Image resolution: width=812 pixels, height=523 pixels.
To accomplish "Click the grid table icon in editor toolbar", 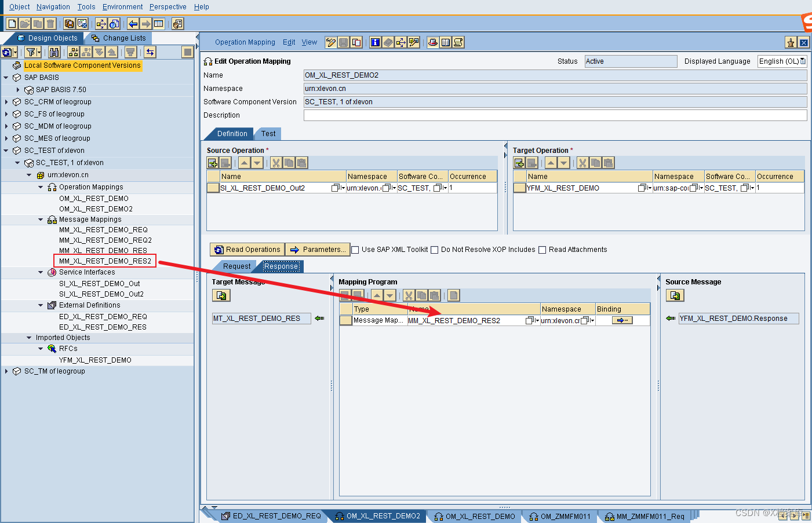I will coord(446,42).
